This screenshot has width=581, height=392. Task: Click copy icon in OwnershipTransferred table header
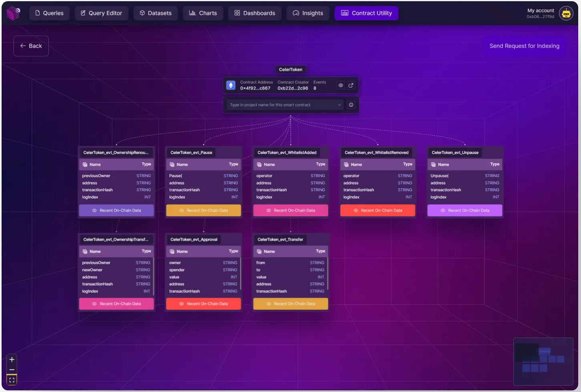click(x=85, y=252)
